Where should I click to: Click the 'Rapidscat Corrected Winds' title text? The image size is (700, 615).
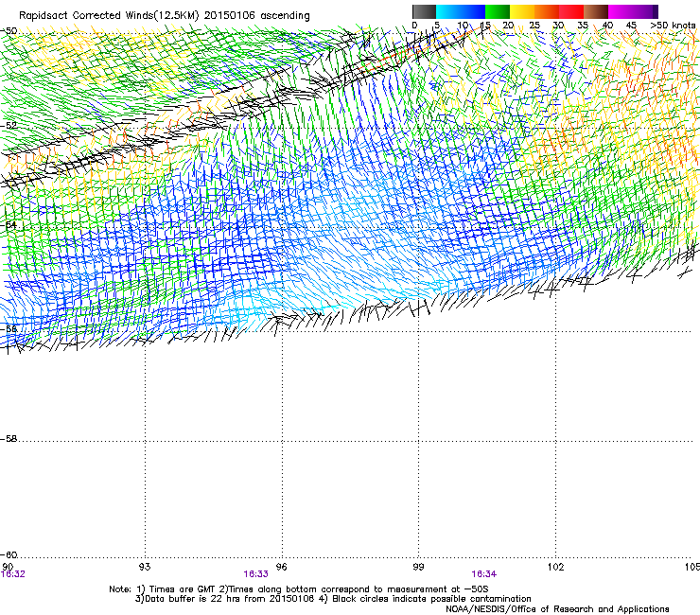point(86,15)
